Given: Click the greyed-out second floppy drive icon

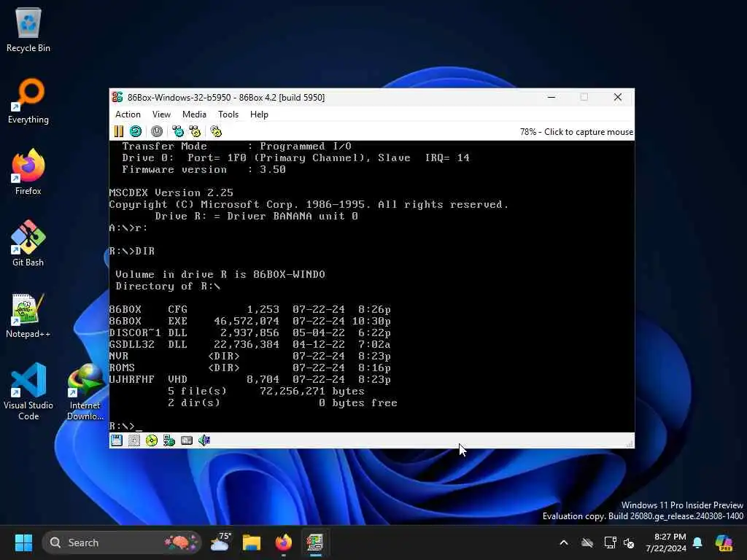Looking at the screenshot, I should [x=134, y=440].
